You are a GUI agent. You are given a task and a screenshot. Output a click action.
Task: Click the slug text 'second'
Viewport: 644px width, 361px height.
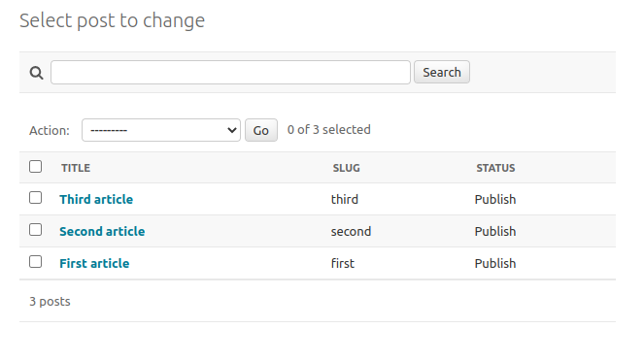coord(351,231)
